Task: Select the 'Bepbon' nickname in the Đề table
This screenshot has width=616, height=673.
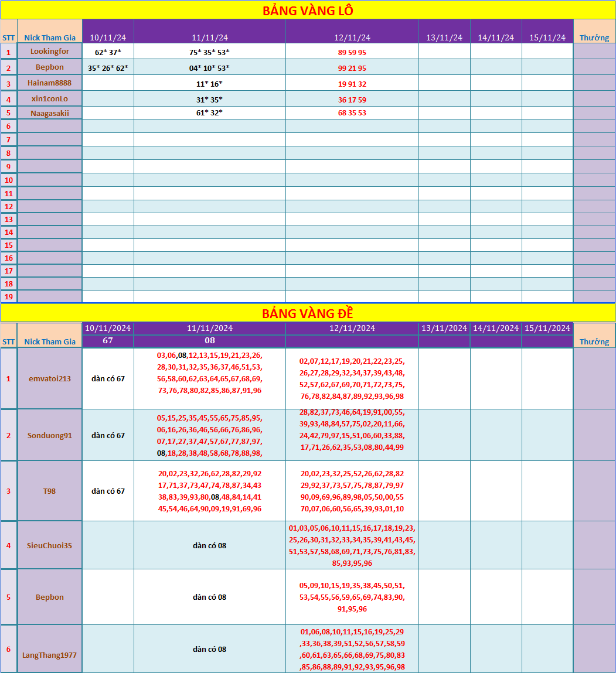Action: point(50,597)
